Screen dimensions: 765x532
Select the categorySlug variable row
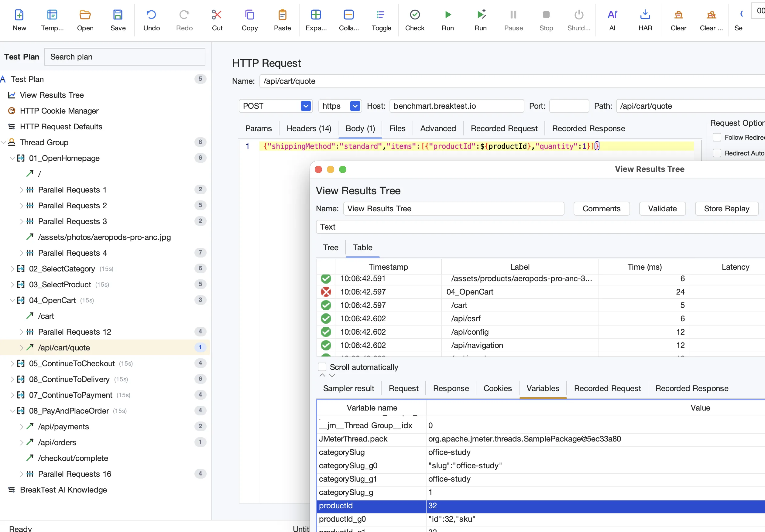point(540,452)
